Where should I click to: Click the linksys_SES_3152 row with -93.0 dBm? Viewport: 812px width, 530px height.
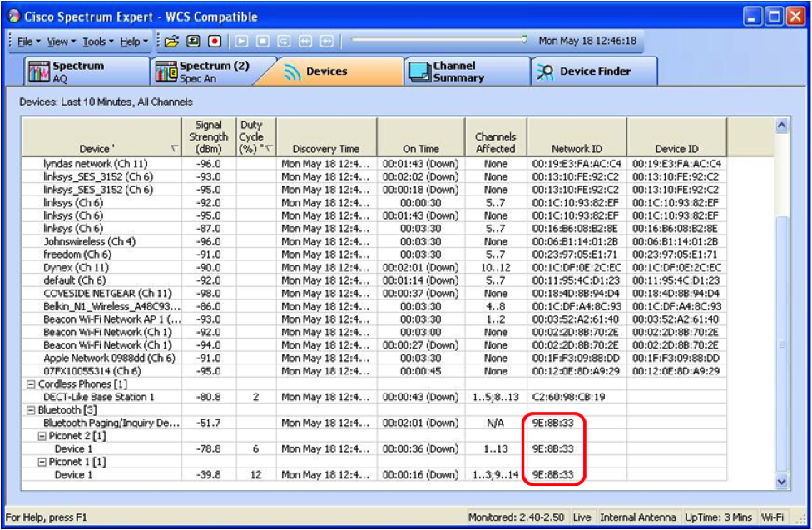374,176
